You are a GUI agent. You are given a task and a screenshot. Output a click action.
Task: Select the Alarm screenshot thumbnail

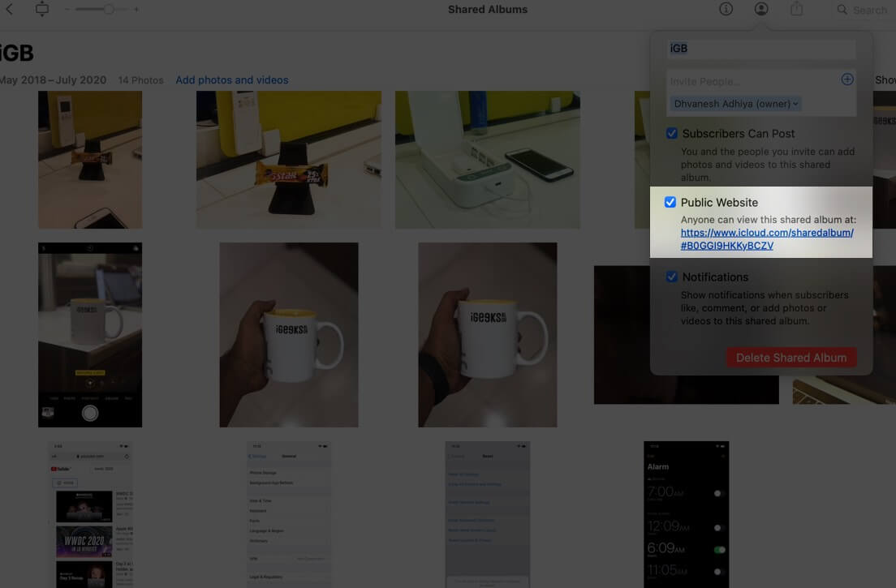(x=687, y=514)
